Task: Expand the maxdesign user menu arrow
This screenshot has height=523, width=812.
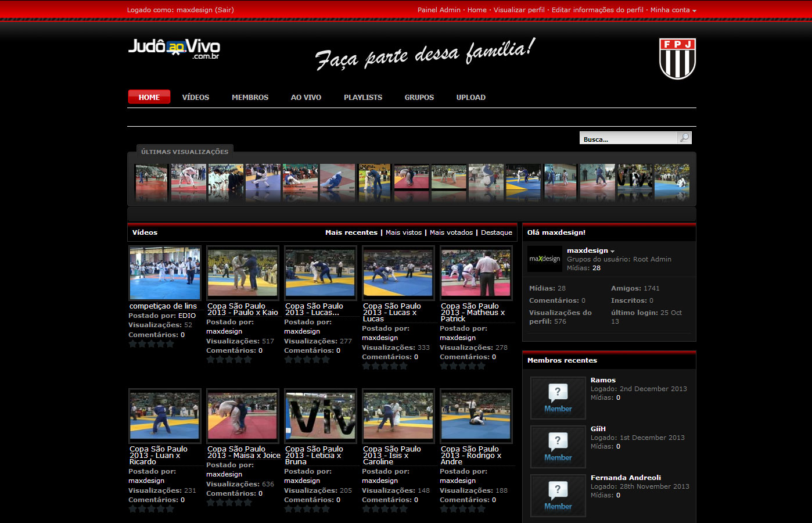Action: (x=612, y=251)
